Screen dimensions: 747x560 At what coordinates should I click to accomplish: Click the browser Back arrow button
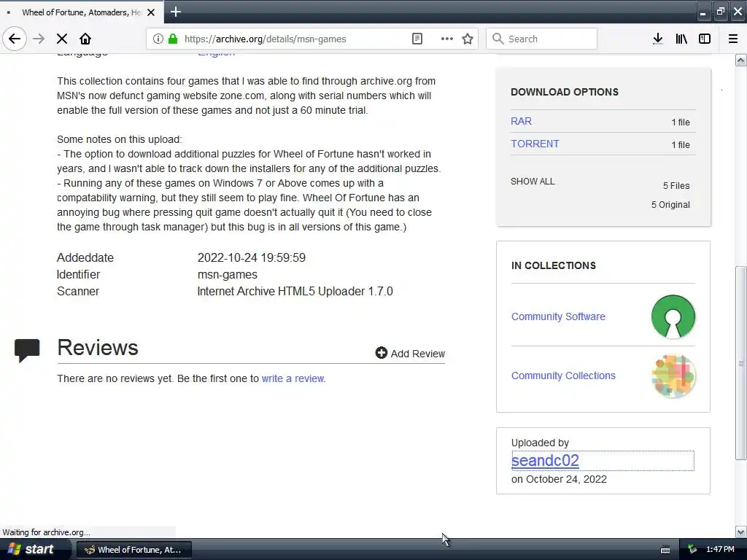15,39
